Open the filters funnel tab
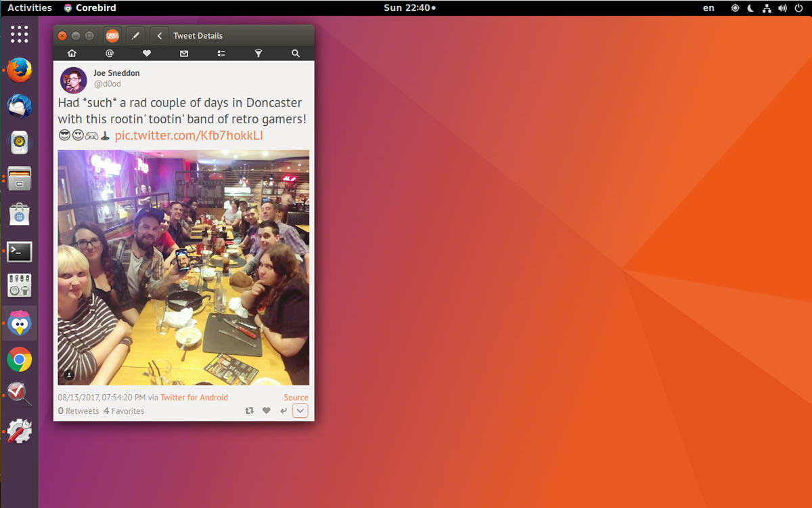Viewport: 812px width, 508px height. coord(258,54)
